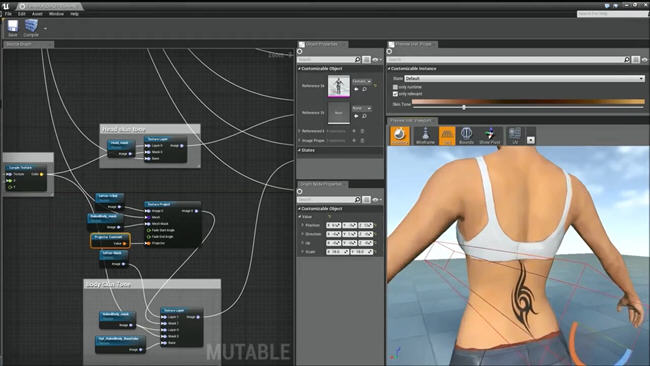Click the Scale X value field
This screenshot has height=366, width=650.
(x=337, y=252)
